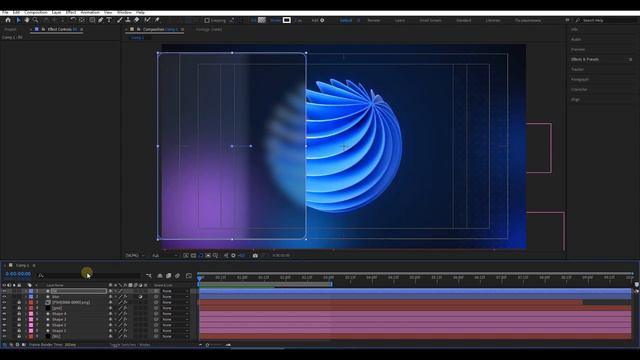Open parent None dropdown for Shape 1 layer

[176, 331]
